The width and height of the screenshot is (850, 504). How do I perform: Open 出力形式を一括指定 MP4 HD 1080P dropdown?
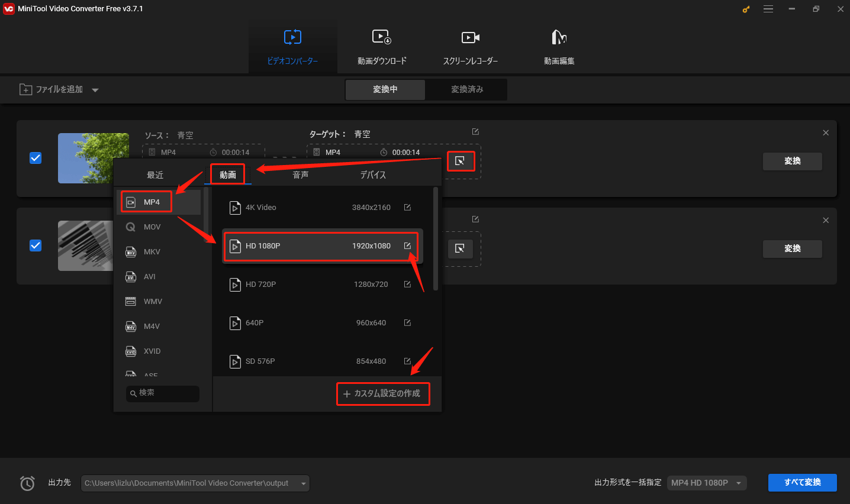pyautogui.click(x=707, y=483)
